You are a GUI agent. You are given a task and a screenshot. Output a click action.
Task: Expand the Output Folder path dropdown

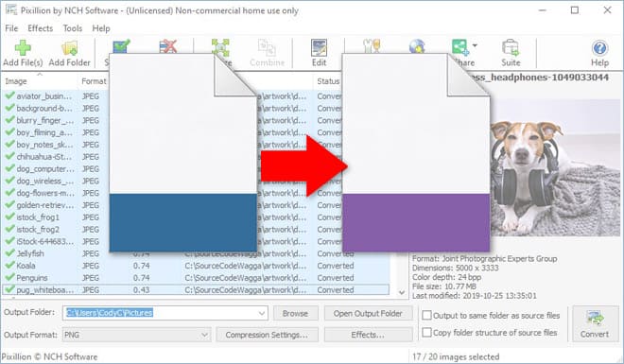(x=262, y=313)
